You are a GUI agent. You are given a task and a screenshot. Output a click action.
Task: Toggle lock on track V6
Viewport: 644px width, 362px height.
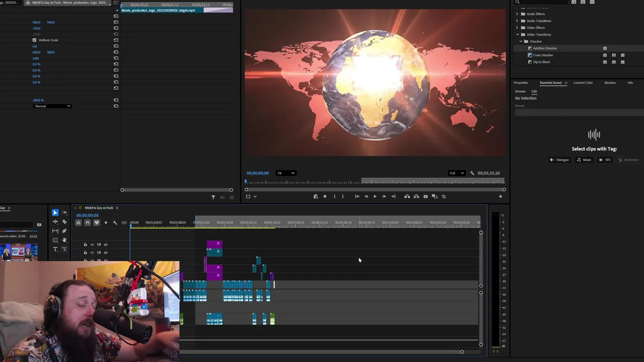[86, 245]
